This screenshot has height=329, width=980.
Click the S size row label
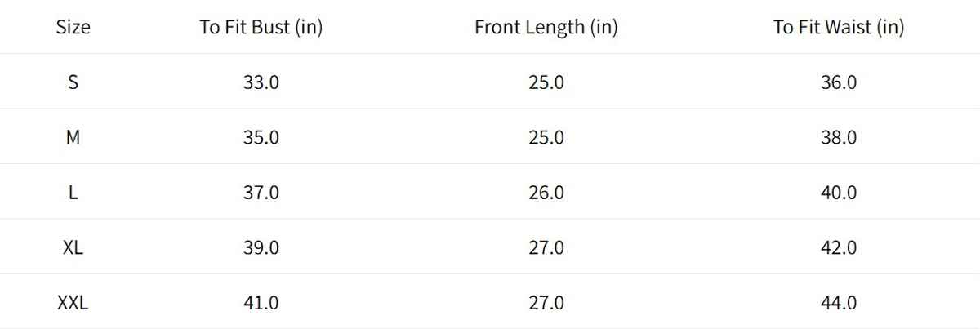pyautogui.click(x=73, y=82)
